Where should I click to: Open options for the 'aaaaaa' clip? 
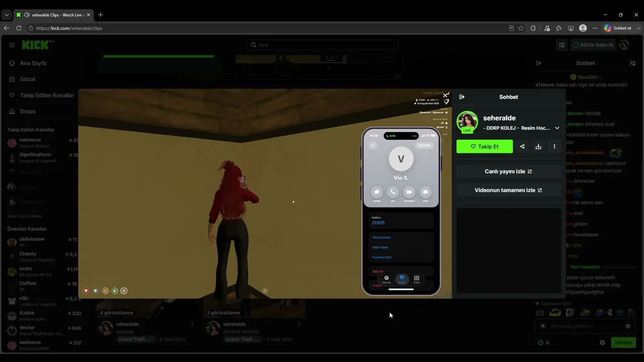coord(192,325)
